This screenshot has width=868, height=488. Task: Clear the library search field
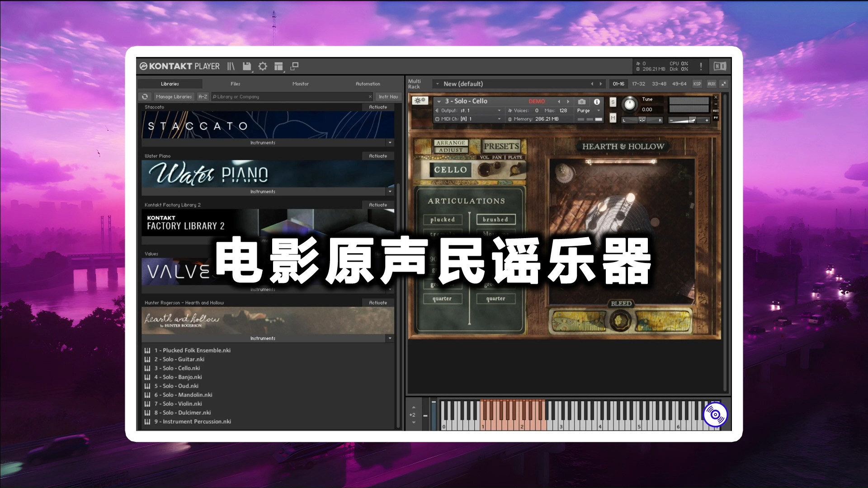point(370,97)
